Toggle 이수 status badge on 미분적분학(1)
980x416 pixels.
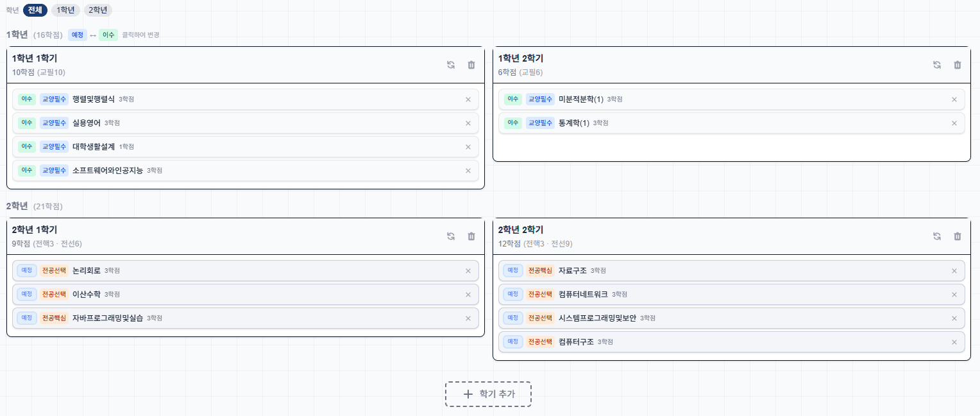tap(512, 99)
